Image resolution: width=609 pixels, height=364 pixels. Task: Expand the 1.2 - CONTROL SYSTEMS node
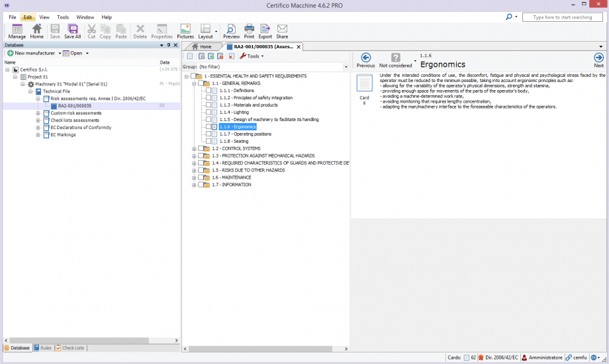pos(194,149)
